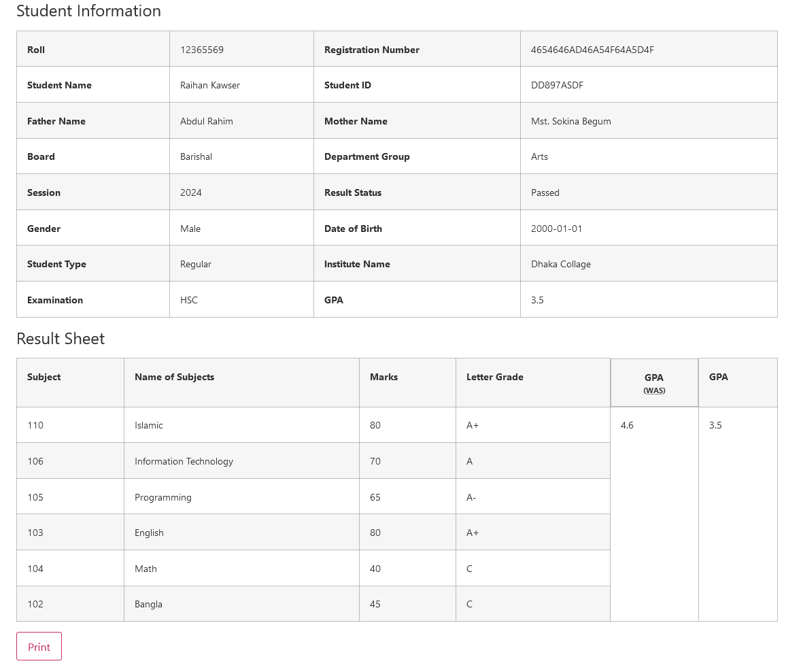Screen dimensions: 801x672
Task: Click the roll number 12365569
Action: pos(202,50)
